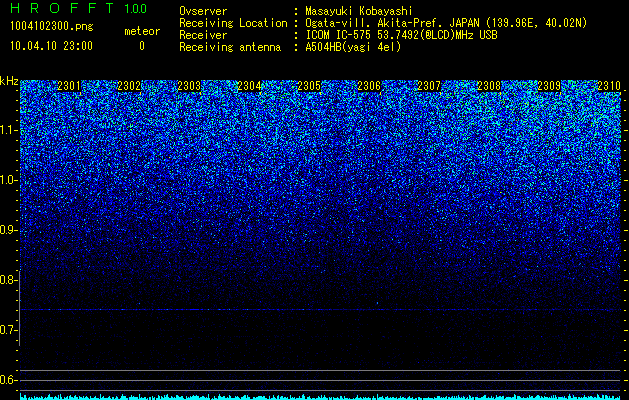Screen dimensions: 629x400
Task: Click the 2305 time marker
Action: 309,86
